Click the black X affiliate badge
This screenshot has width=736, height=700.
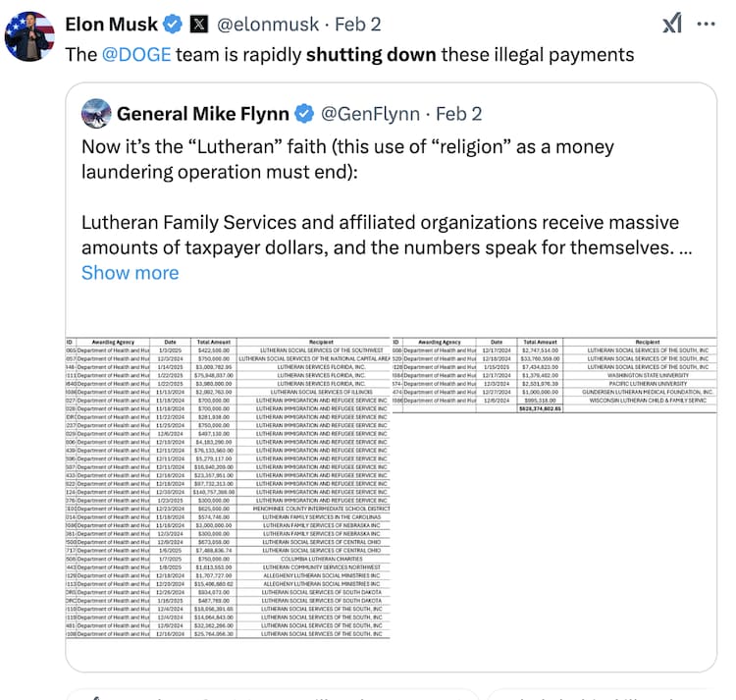pos(199,25)
